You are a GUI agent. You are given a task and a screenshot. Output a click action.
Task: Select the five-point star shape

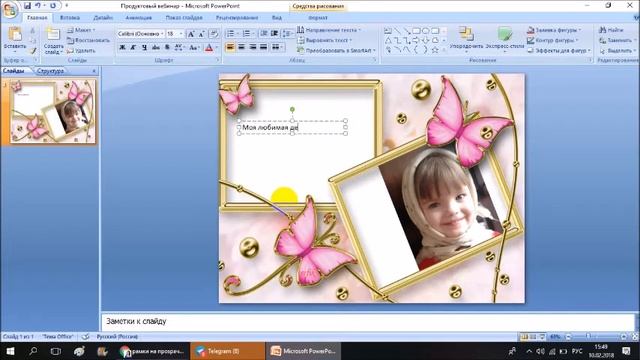pos(435,50)
